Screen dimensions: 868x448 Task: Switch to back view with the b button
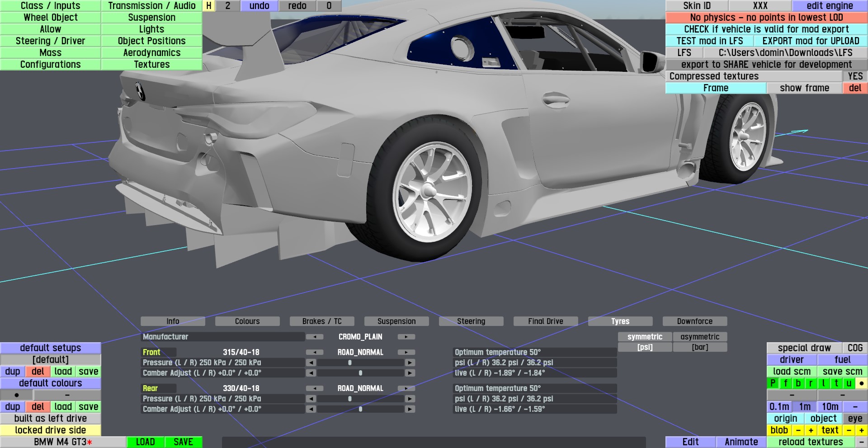tap(798, 383)
